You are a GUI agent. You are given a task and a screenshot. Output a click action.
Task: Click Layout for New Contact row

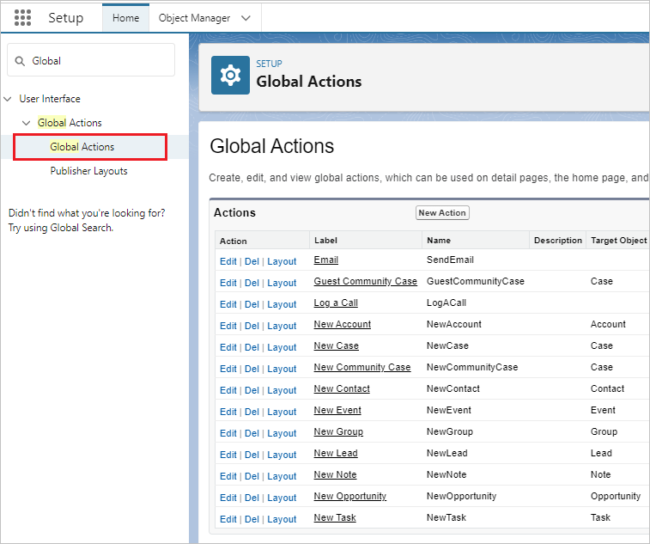pos(282,391)
